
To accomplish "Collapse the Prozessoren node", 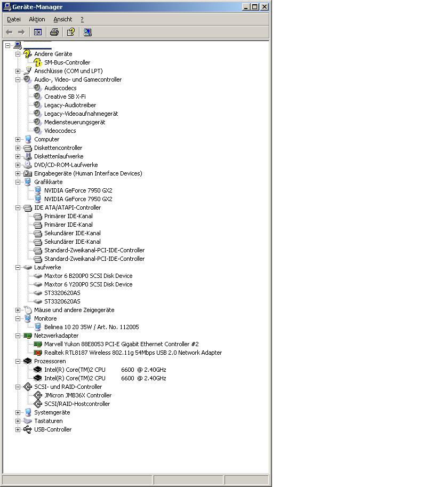I will pyautogui.click(x=18, y=361).
